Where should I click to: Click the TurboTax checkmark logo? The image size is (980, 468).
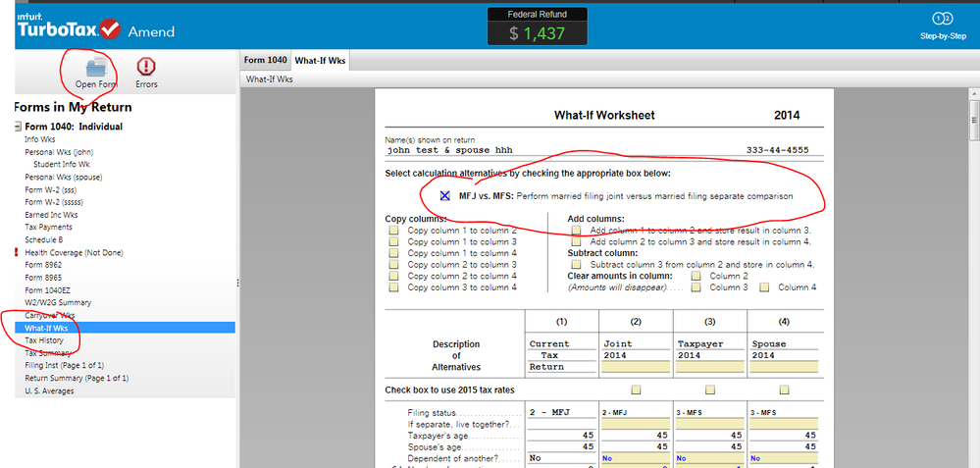(x=110, y=28)
